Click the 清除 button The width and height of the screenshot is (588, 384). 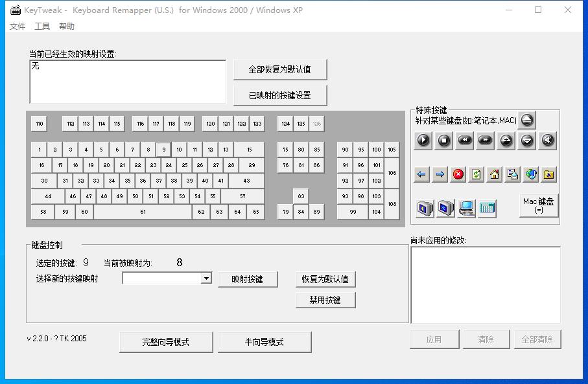(x=486, y=339)
